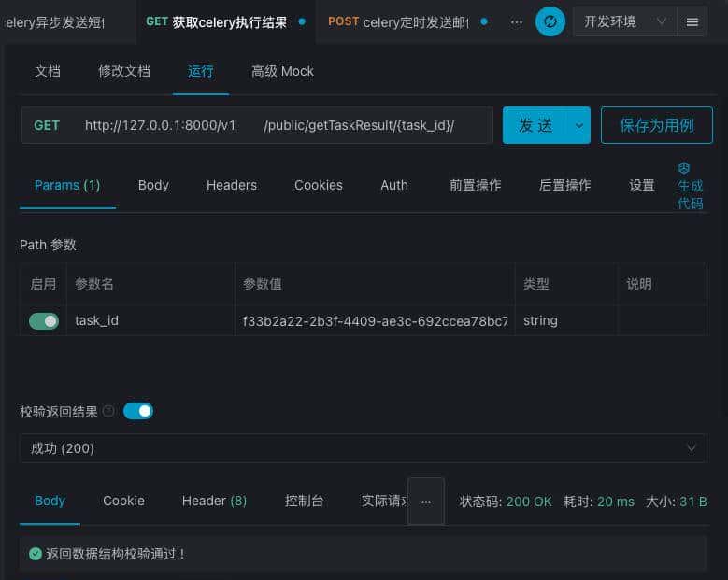Image resolution: width=728 pixels, height=580 pixels.
Task: Click the 200 OK status code
Action: click(529, 502)
